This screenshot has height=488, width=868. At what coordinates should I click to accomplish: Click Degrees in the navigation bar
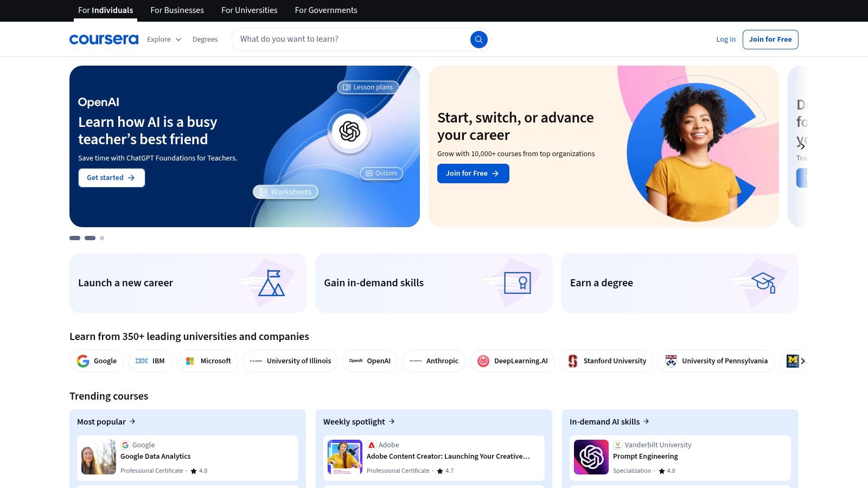point(205,39)
